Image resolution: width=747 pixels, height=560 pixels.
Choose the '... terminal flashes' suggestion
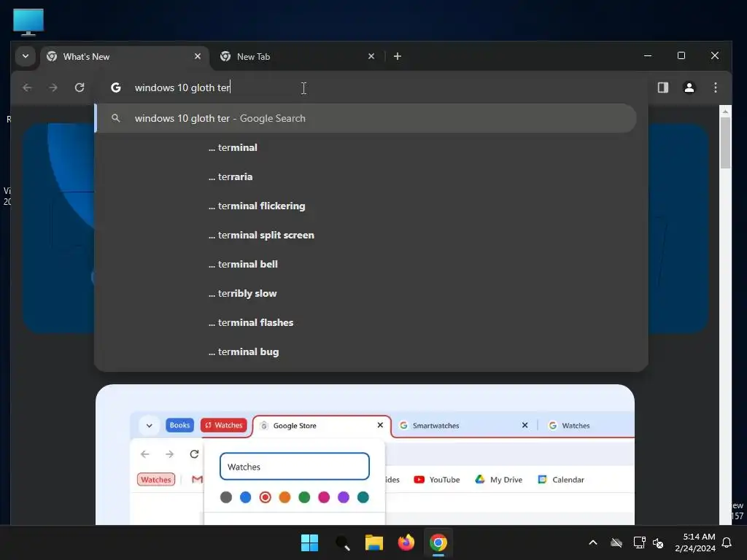366,322
